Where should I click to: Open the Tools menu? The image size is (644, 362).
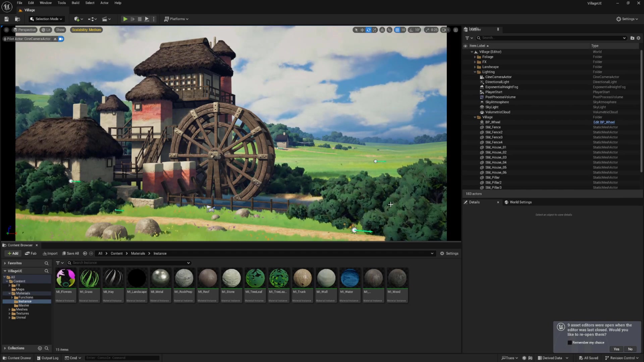pyautogui.click(x=61, y=3)
